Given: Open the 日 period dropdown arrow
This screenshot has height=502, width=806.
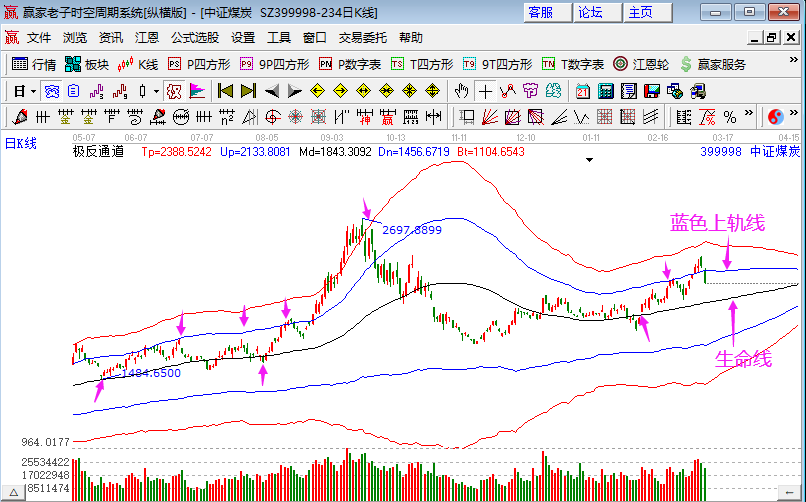Looking at the screenshot, I should (33, 91).
